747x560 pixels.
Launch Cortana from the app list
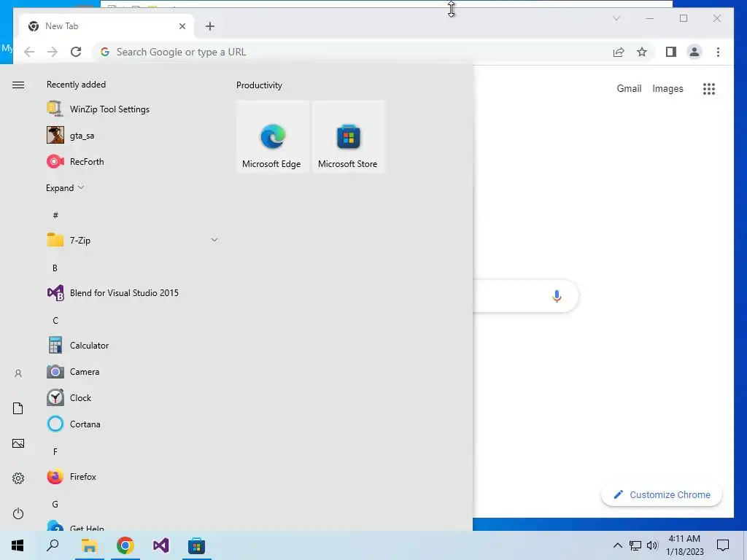point(132,424)
